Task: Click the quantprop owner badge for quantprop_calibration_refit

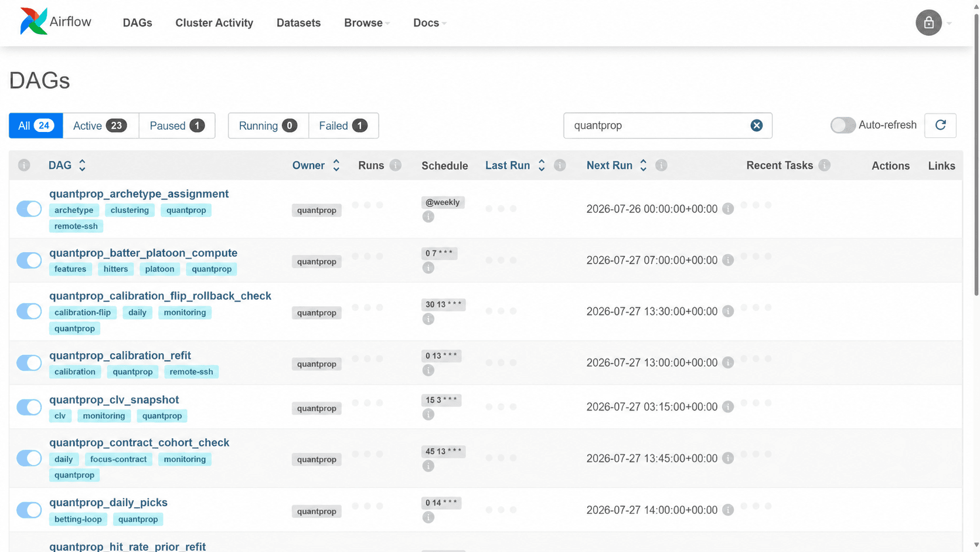Action: pyautogui.click(x=317, y=364)
